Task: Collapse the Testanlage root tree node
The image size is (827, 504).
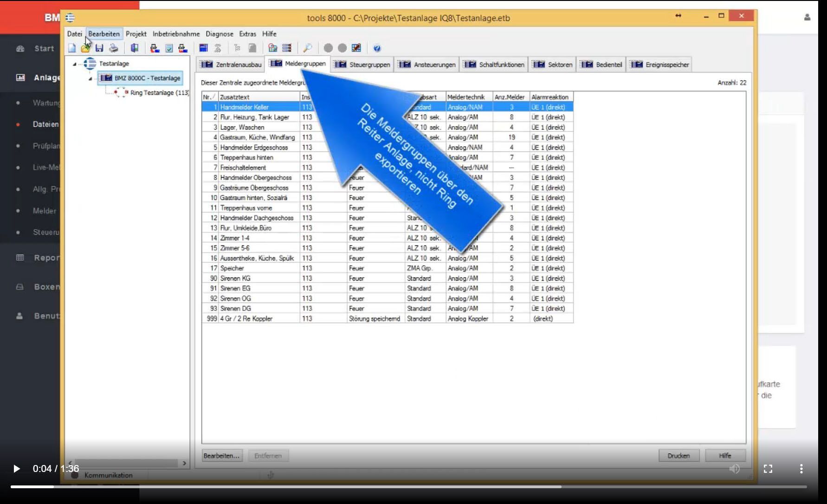Action: (75, 64)
